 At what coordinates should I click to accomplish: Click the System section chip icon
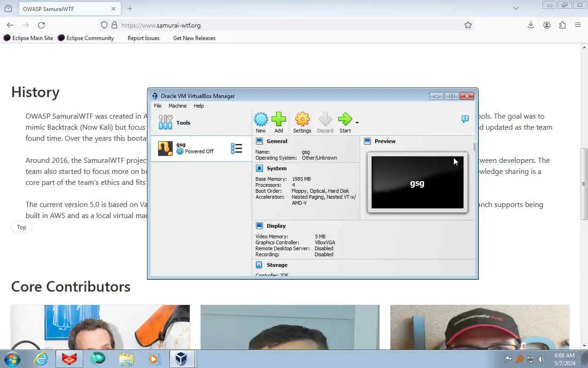pyautogui.click(x=259, y=168)
